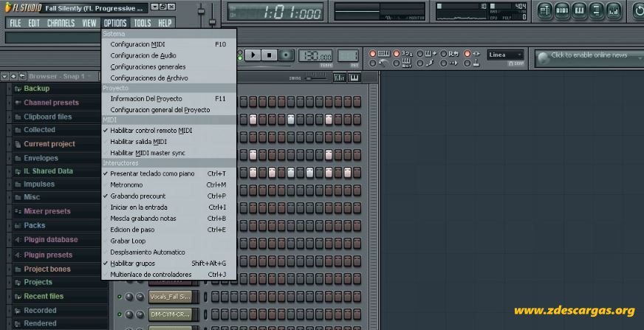Stop playback with the stop button
Viewport: 644px width, 330px height.
coord(270,55)
